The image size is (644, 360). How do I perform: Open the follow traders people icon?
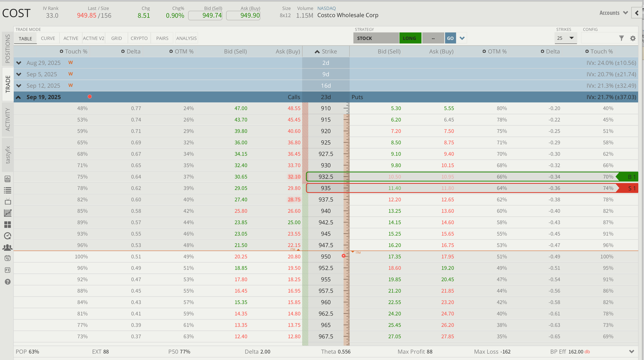click(8, 247)
